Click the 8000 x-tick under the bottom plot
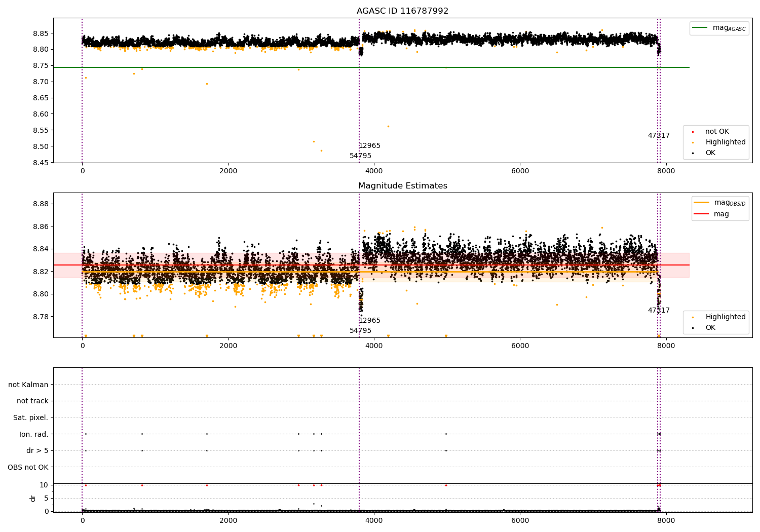The image size is (760, 532). [x=666, y=520]
